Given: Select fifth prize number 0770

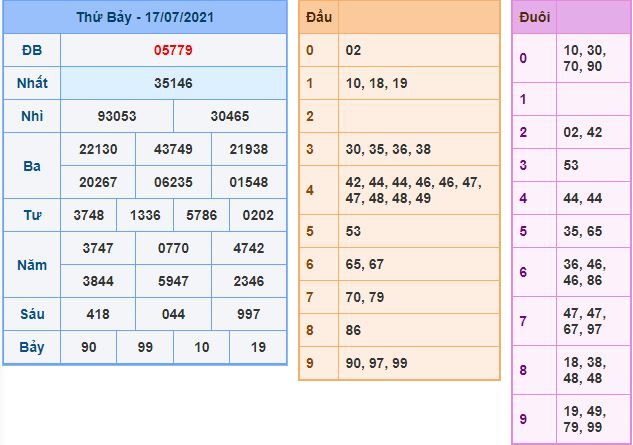Looking at the screenshot, I should click(173, 248).
